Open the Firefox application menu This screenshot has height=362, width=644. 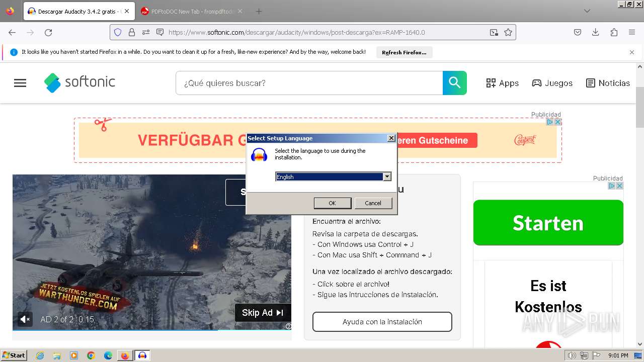click(632, 32)
